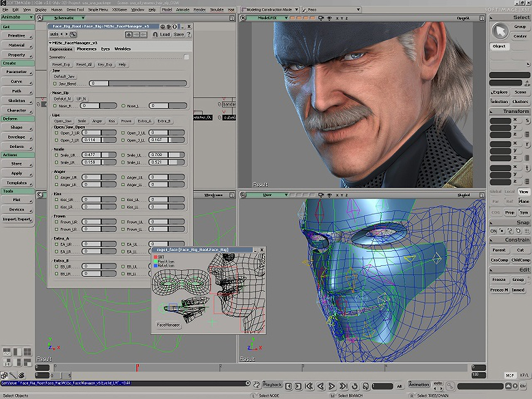Click the Reset_All button
The image size is (532, 399).
pos(85,65)
